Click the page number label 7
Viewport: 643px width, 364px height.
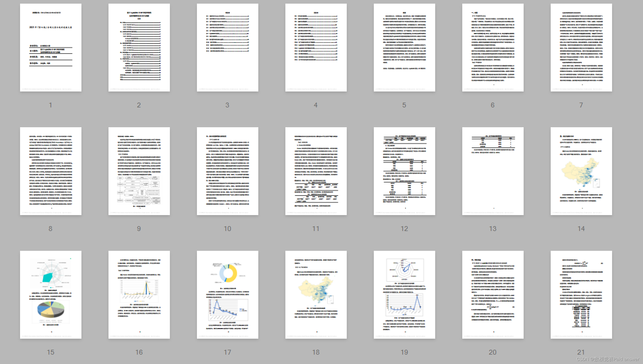click(x=581, y=105)
